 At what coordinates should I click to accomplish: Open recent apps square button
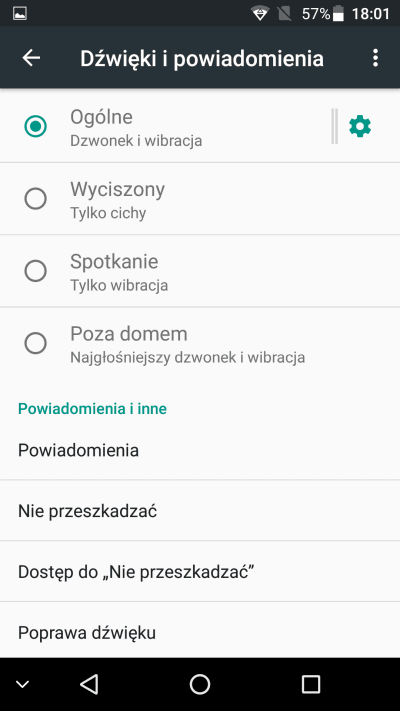[311, 684]
